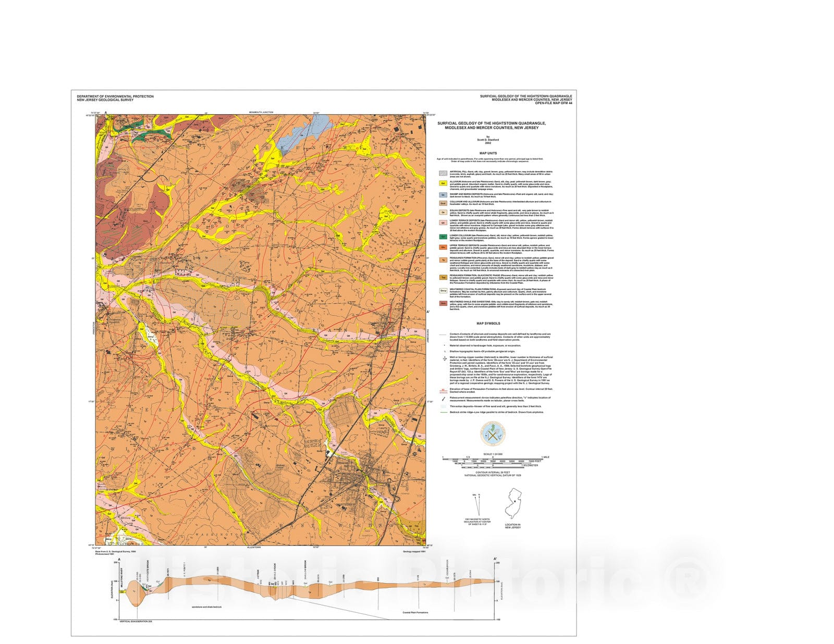Screen dimensions: 834x644
Task: Click the Pensauken Glauconitic Phase swatch
Action: point(443,278)
